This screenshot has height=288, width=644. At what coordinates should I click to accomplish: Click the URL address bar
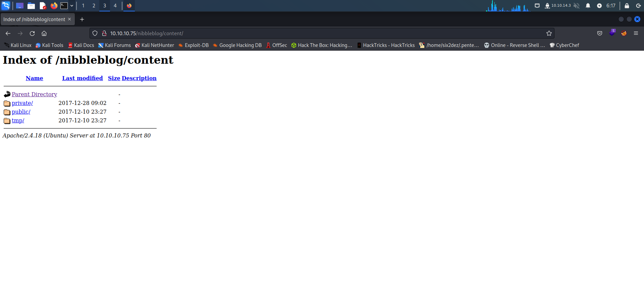coord(322,34)
